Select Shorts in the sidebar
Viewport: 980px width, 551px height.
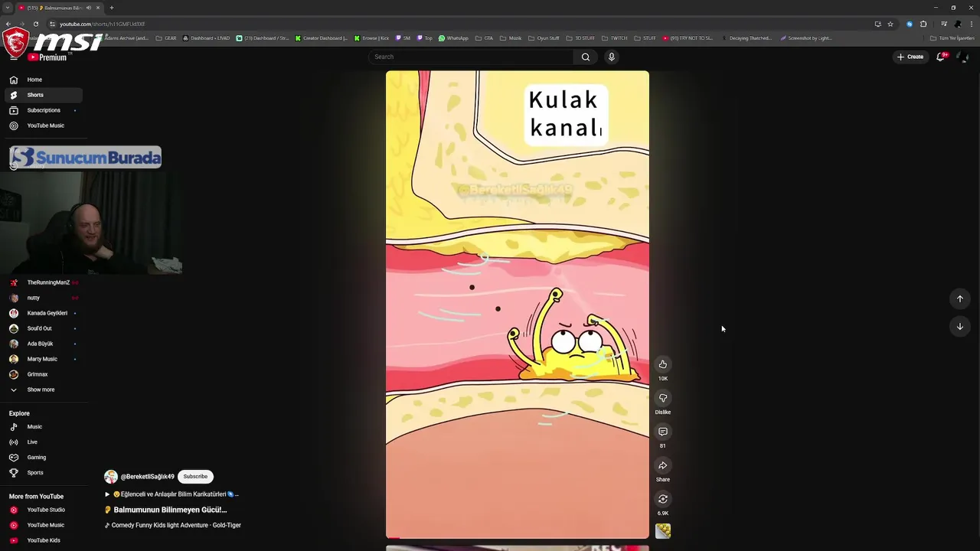pyautogui.click(x=43, y=95)
